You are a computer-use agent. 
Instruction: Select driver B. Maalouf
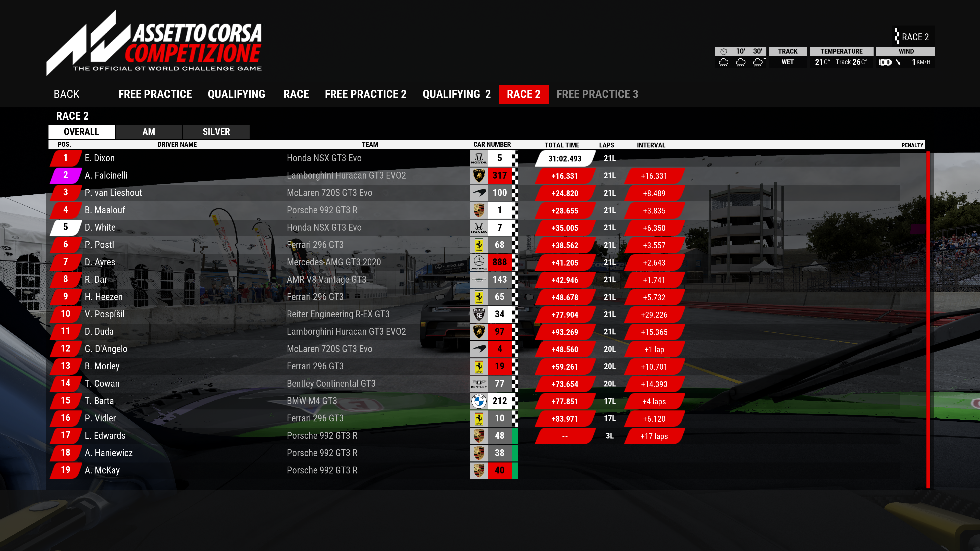(105, 210)
